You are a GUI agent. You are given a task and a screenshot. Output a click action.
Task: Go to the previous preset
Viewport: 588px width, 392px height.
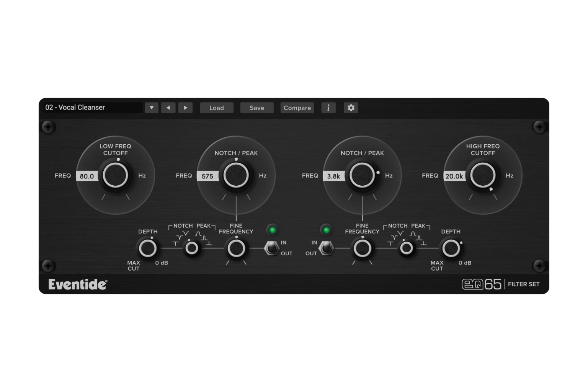pos(168,108)
